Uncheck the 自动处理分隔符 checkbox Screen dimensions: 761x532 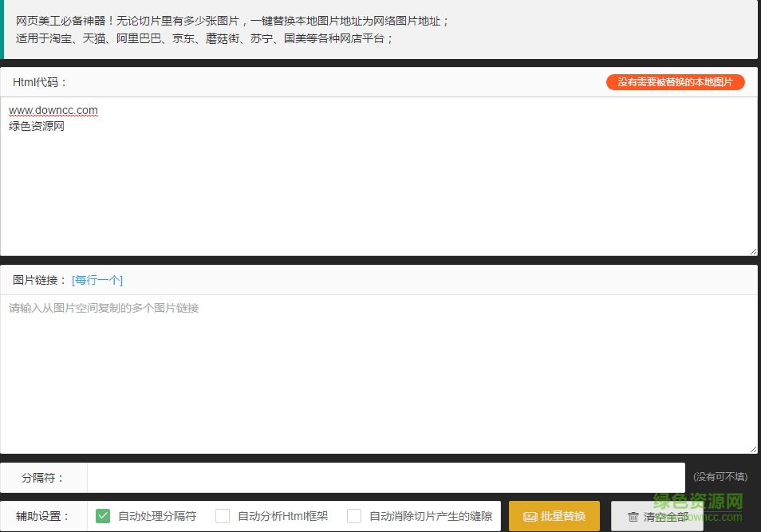point(103,516)
